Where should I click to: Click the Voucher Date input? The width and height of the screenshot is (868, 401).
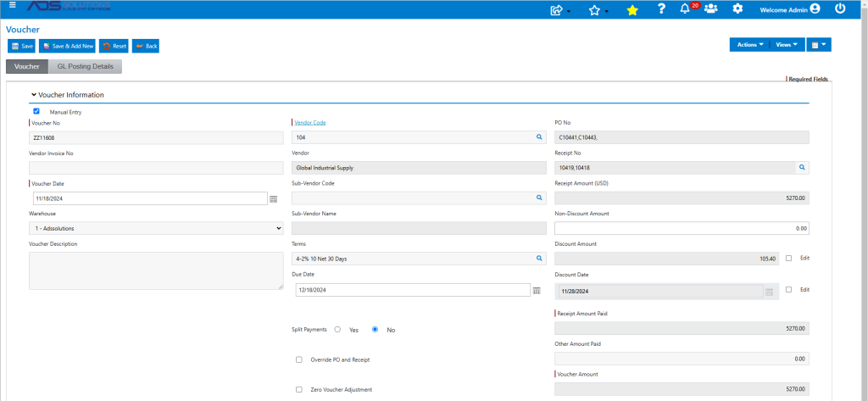pyautogui.click(x=151, y=198)
